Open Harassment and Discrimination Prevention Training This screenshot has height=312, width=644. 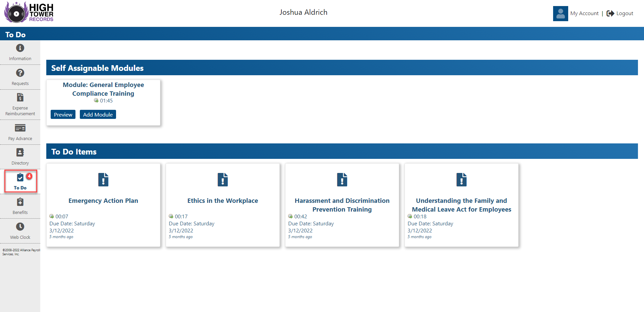click(x=342, y=205)
